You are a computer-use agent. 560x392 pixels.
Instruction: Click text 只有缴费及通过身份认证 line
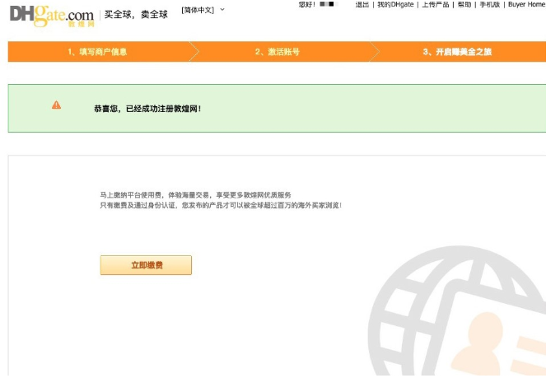[x=221, y=205]
